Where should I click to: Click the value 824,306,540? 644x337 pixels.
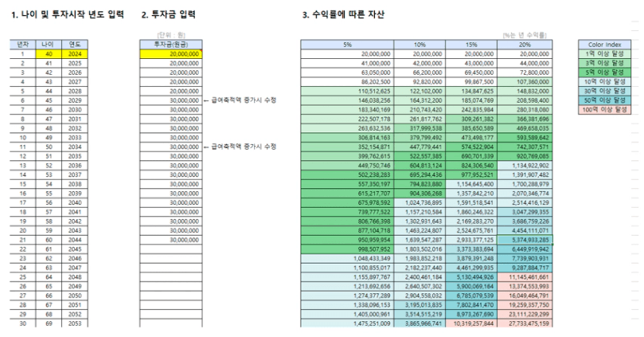471,166
